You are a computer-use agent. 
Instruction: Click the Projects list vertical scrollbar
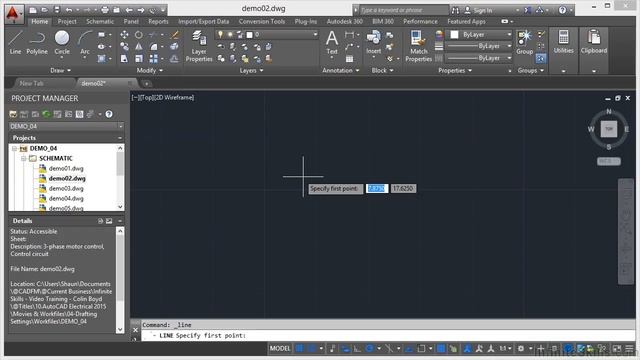120,178
